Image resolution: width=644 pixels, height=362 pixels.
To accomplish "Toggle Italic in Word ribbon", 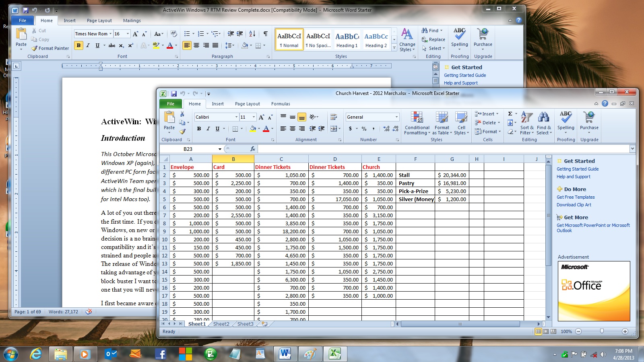I will pos(88,45).
